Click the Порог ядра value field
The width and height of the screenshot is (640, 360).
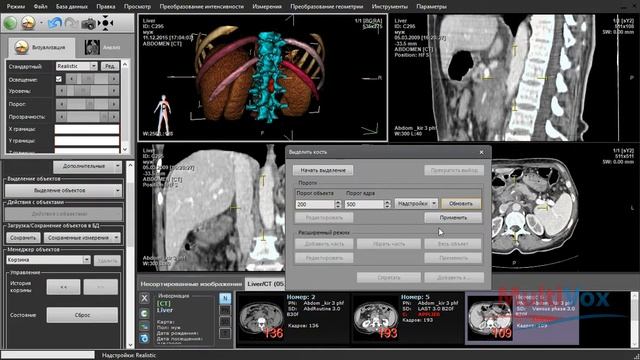pyautogui.click(x=364, y=204)
